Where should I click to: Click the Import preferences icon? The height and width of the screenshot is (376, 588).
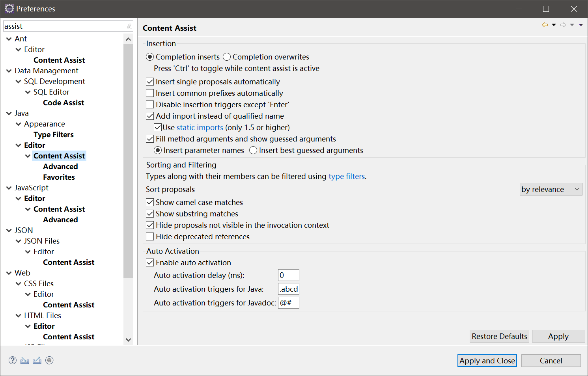click(x=25, y=360)
